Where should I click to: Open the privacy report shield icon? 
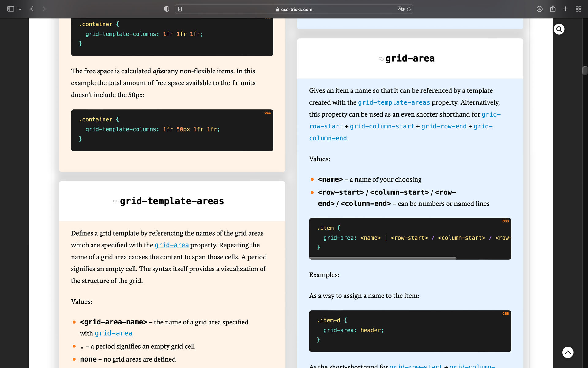tap(167, 9)
